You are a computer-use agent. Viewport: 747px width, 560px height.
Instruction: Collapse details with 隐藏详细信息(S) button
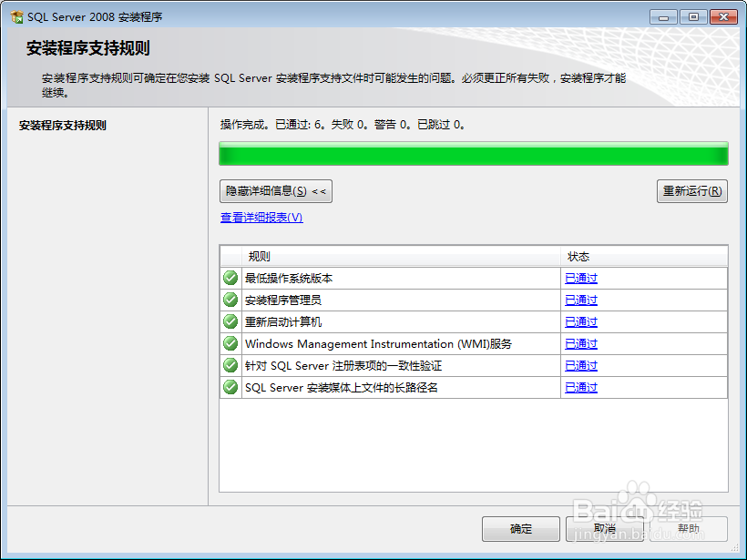click(x=276, y=191)
